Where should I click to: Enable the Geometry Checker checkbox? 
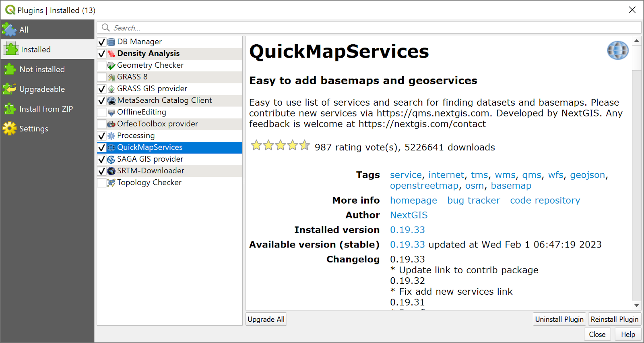pyautogui.click(x=102, y=65)
